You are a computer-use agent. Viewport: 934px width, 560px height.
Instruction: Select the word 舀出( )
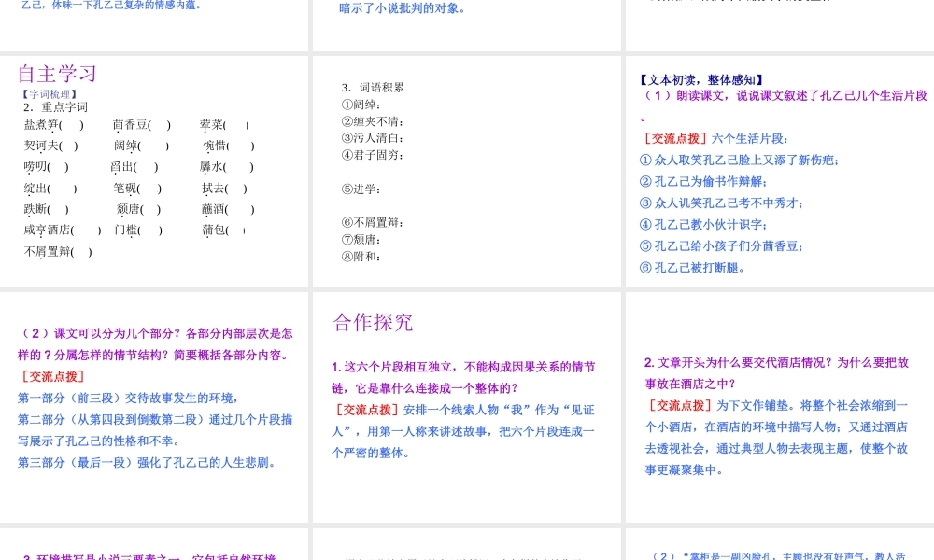coord(134,167)
